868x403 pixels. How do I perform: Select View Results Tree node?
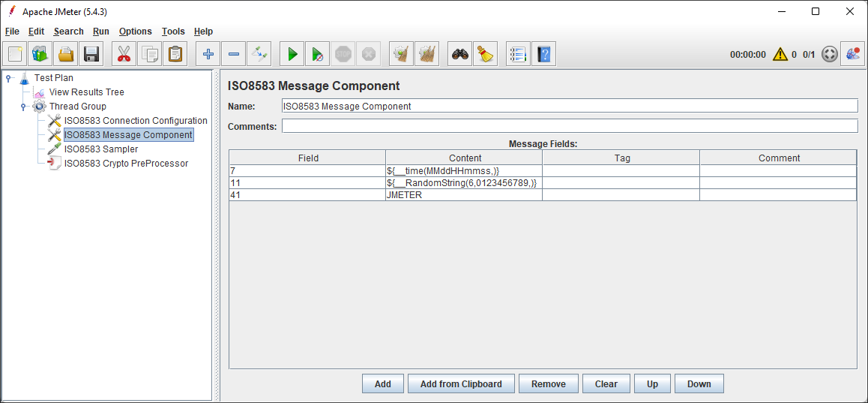tap(87, 92)
